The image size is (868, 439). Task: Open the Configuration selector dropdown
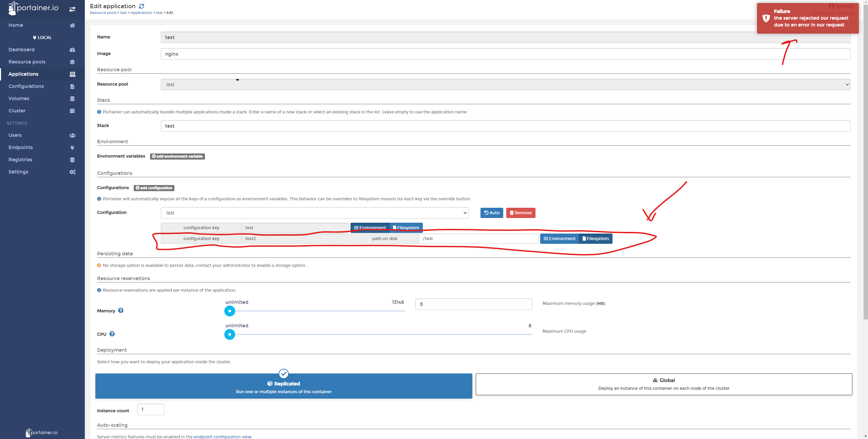465,213
